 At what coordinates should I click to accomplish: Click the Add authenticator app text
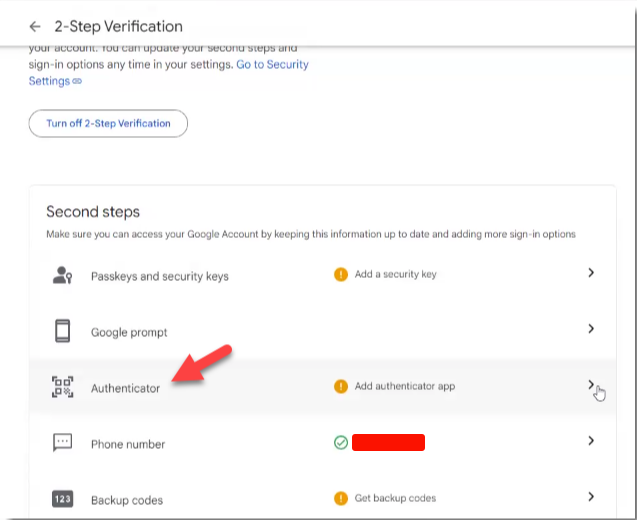(405, 386)
